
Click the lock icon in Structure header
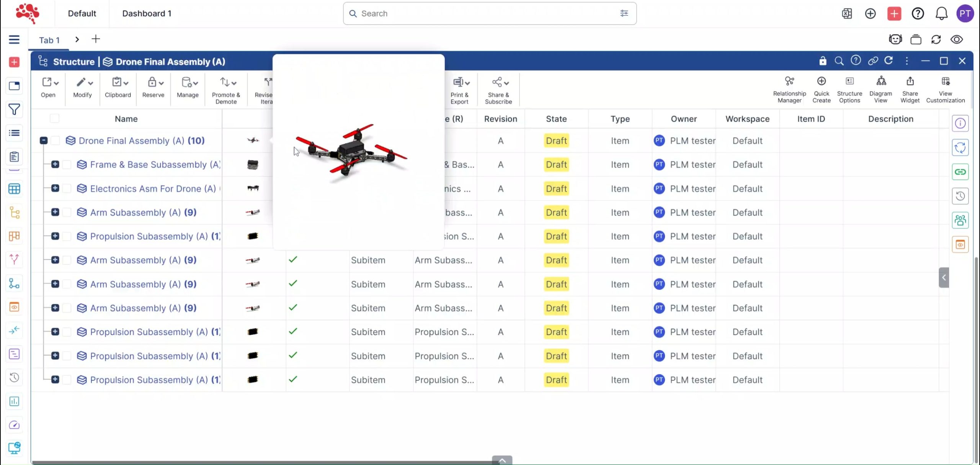[823, 61]
